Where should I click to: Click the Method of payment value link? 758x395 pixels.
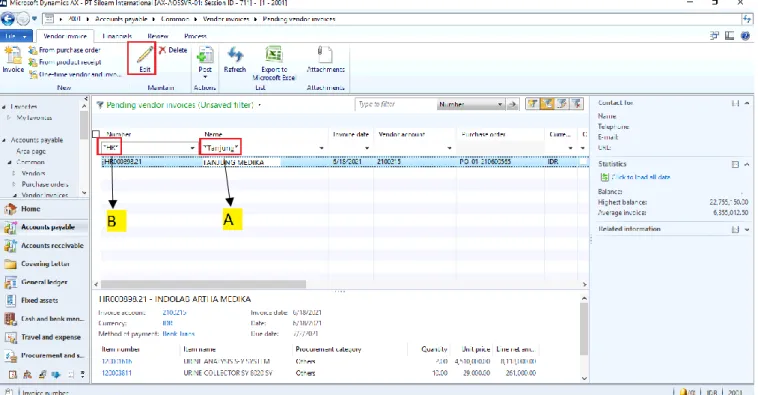click(178, 334)
